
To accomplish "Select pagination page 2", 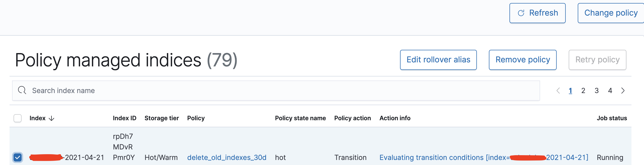I will (x=583, y=91).
